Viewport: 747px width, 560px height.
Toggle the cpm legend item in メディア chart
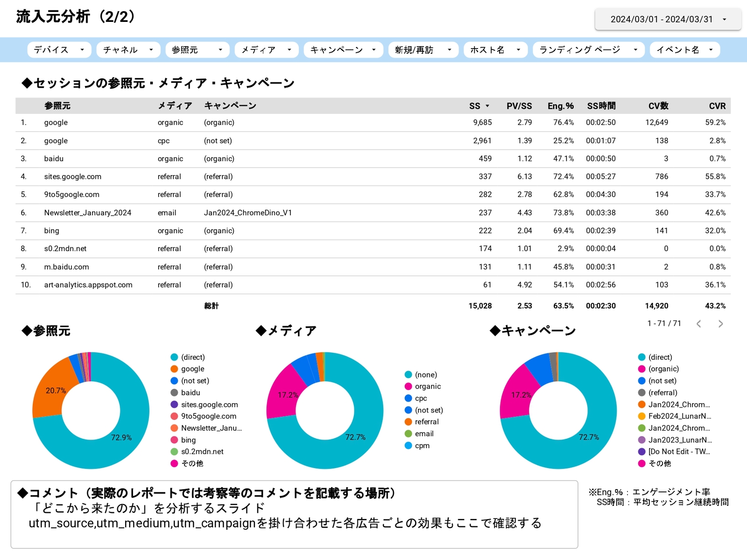click(408, 446)
